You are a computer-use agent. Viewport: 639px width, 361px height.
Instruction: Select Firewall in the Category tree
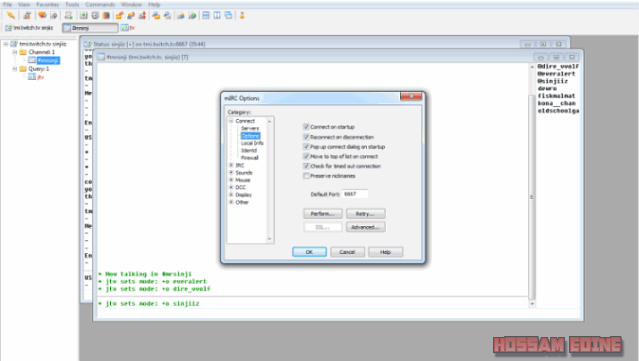(x=249, y=158)
